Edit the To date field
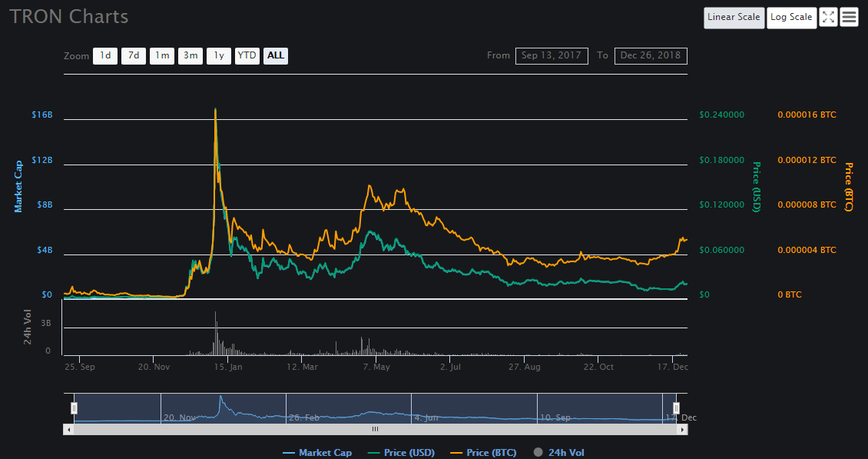The height and width of the screenshot is (459, 868). pyautogui.click(x=651, y=55)
